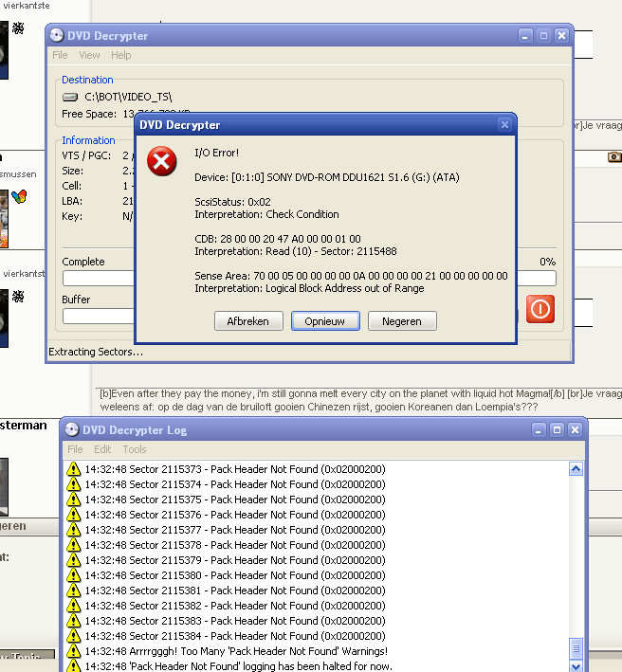
Task: Click warning icon for Sector 2115379
Action: tap(74, 560)
